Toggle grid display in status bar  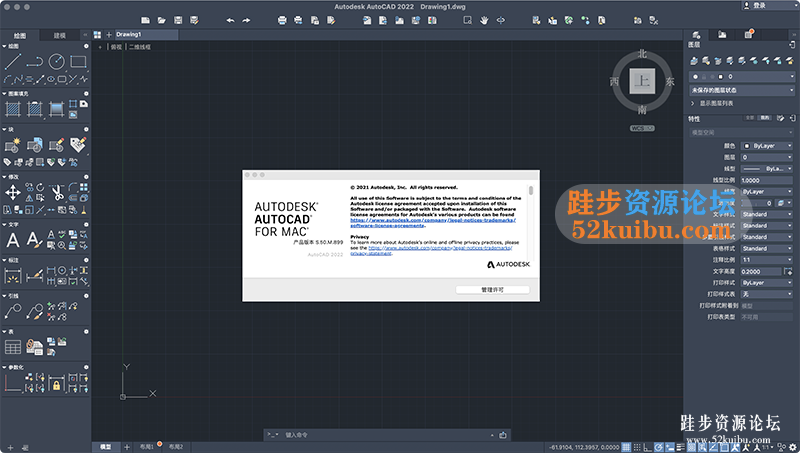coord(626,447)
